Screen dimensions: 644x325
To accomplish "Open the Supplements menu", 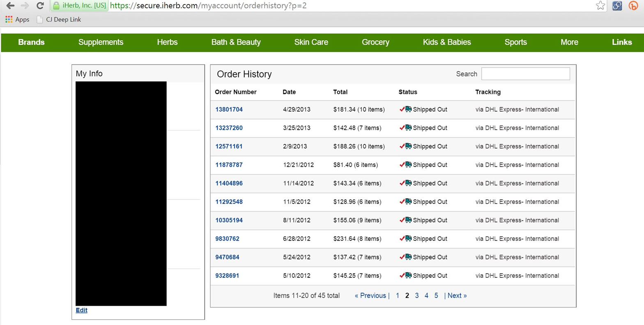I will pos(101,42).
